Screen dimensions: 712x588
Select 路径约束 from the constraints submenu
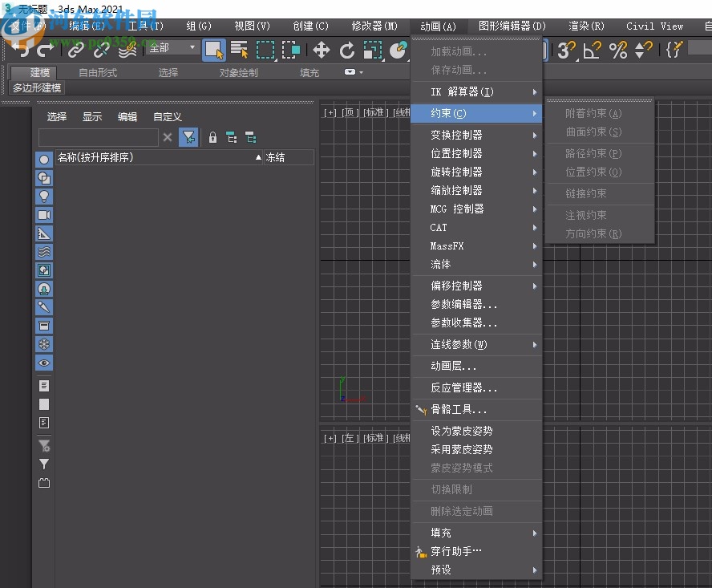point(593,152)
